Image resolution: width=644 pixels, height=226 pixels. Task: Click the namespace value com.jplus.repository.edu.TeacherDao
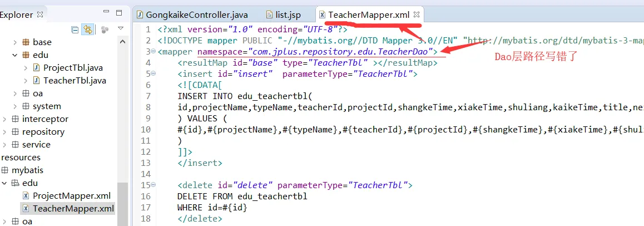click(340, 52)
